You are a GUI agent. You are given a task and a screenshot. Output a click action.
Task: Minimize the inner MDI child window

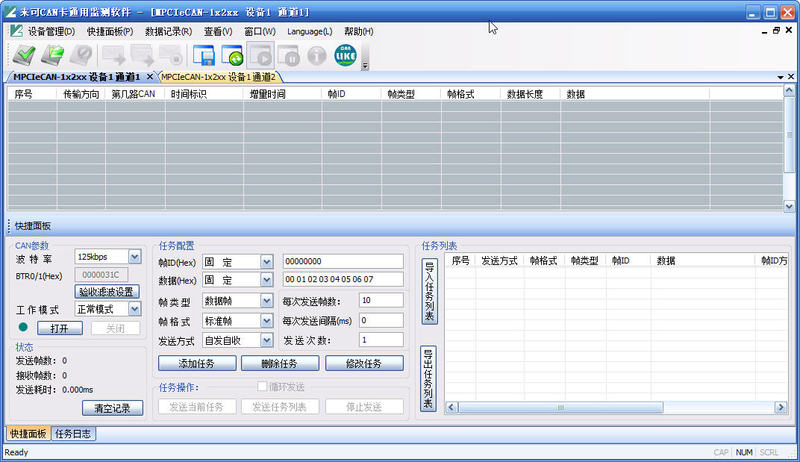click(x=764, y=31)
